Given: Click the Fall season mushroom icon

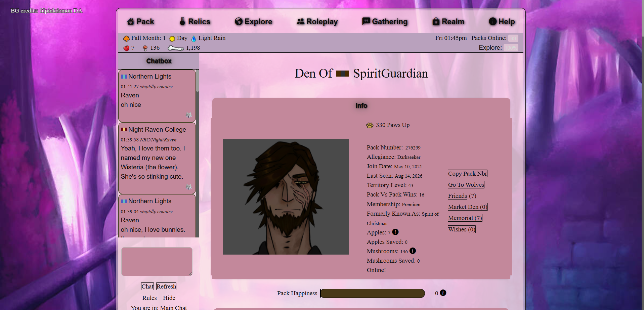Looking at the screenshot, I should click(126, 39).
